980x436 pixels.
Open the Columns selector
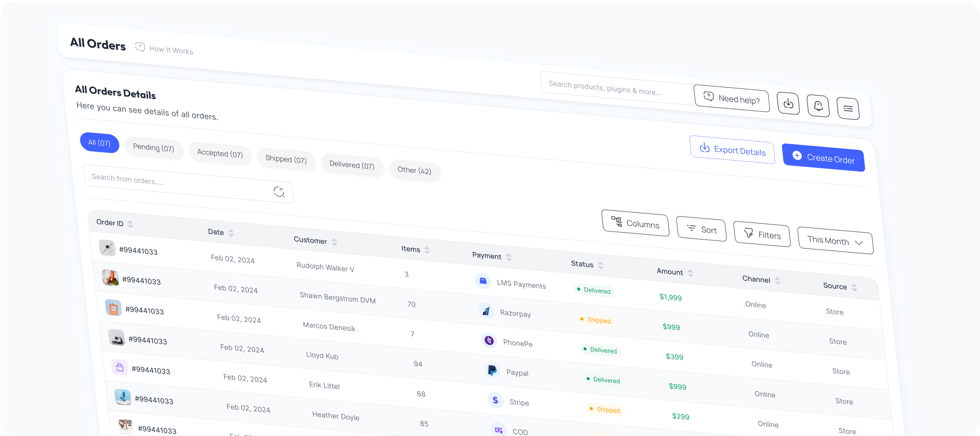[635, 223]
